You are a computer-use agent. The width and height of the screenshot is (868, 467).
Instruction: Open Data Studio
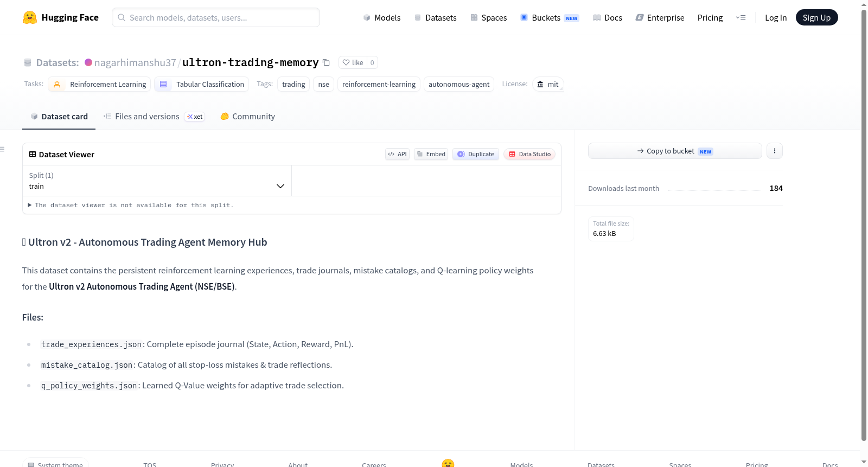[x=529, y=154]
